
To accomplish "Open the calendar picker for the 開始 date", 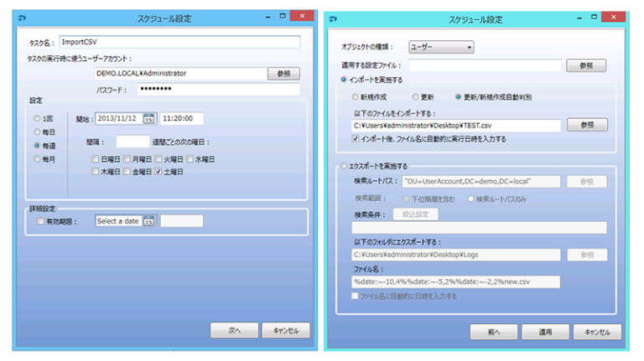I will [x=149, y=118].
